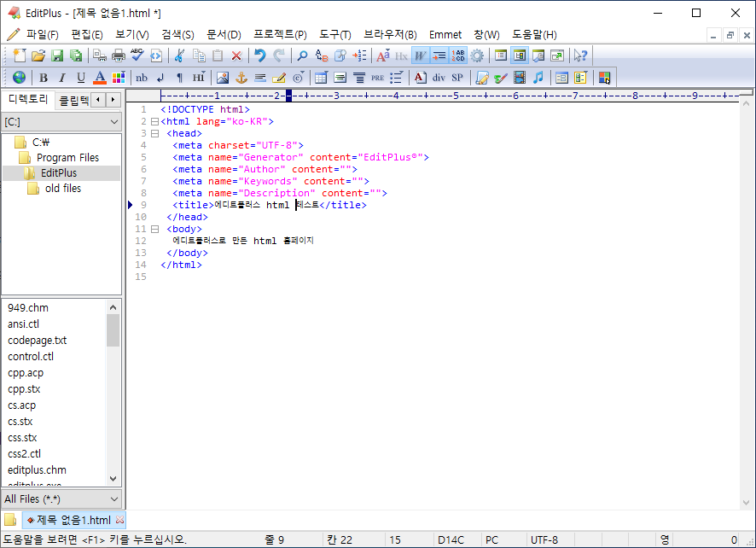Viewport: 756px width, 548px height.
Task: Select the EditPlus folder in directory tree
Action: coord(58,173)
